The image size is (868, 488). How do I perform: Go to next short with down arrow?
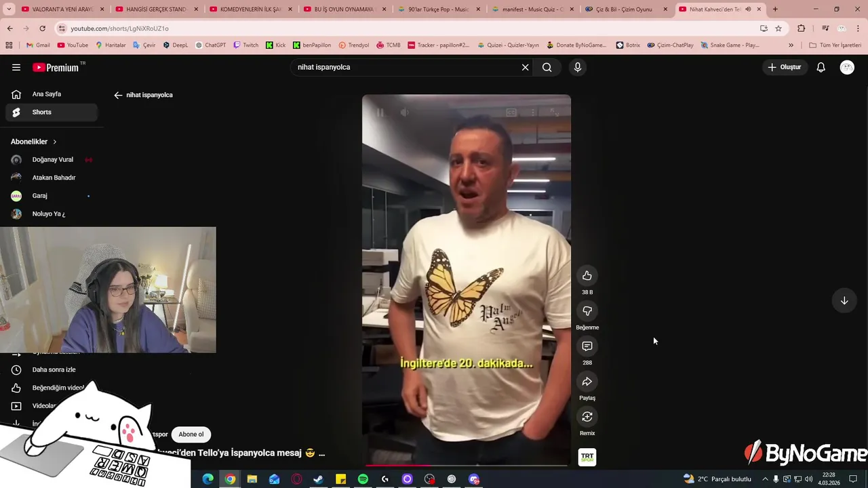(844, 301)
